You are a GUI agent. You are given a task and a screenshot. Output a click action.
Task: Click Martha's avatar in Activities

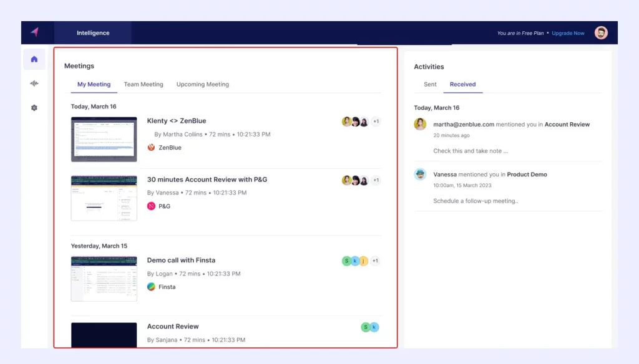420,124
